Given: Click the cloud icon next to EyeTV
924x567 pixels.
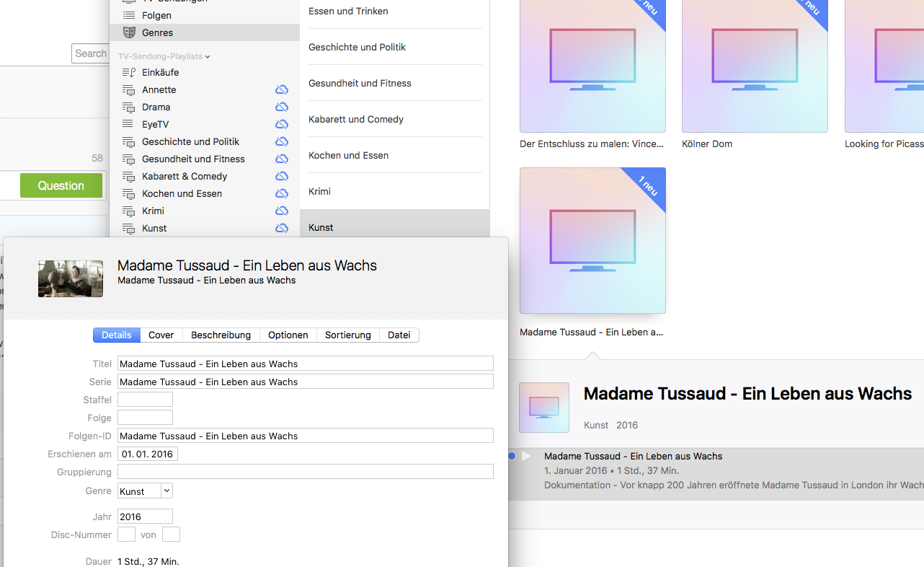Looking at the screenshot, I should point(282,124).
